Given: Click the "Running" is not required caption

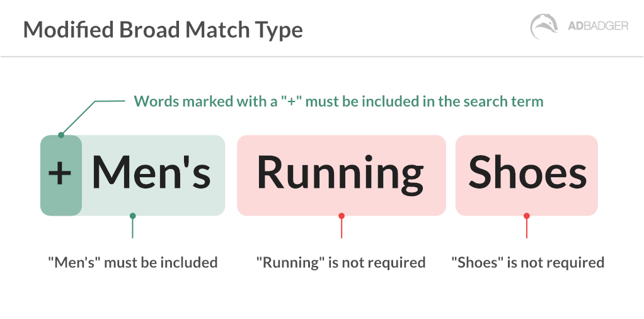Looking at the screenshot, I should [341, 262].
